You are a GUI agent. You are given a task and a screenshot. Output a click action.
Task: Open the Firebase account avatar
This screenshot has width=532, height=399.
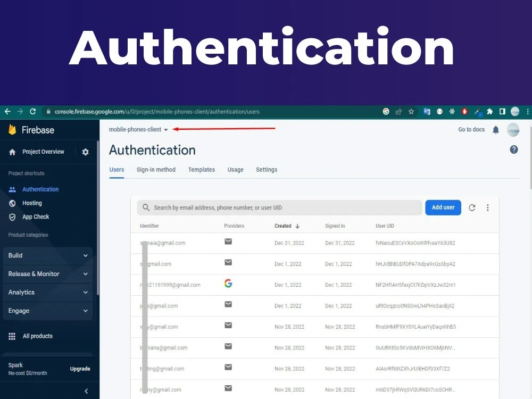coord(513,130)
